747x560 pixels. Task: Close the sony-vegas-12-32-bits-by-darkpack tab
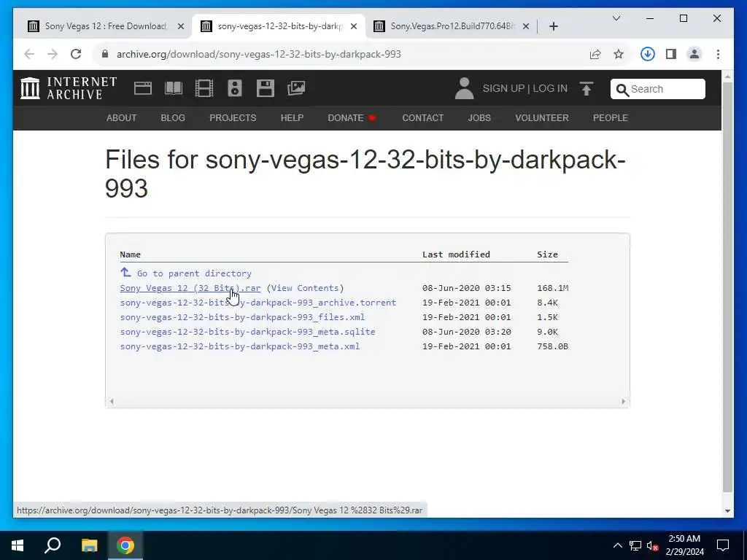(354, 27)
